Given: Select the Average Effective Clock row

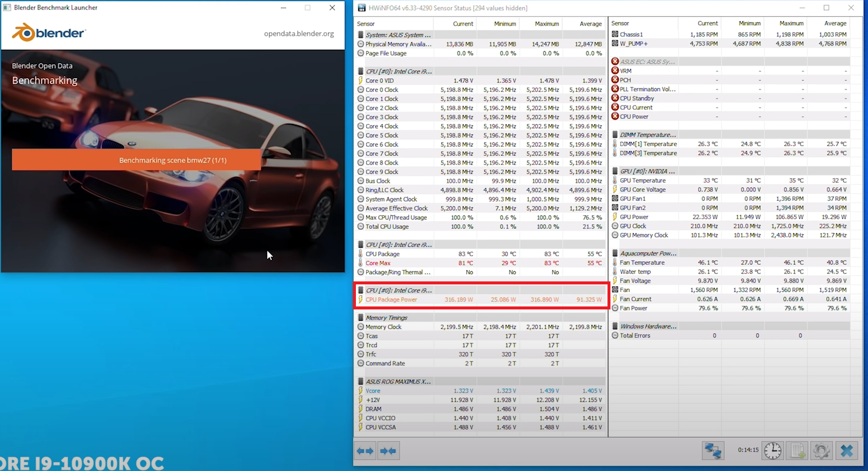Looking at the screenshot, I should (x=480, y=208).
